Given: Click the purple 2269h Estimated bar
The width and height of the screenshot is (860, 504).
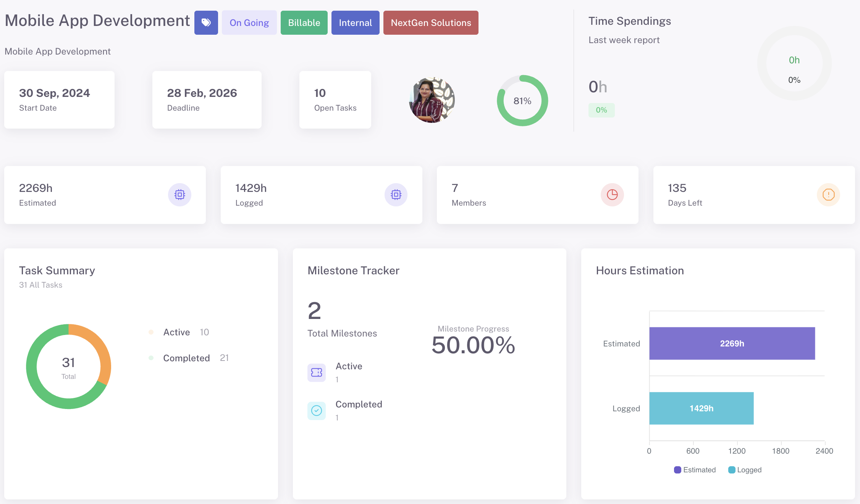Looking at the screenshot, I should 732,343.
